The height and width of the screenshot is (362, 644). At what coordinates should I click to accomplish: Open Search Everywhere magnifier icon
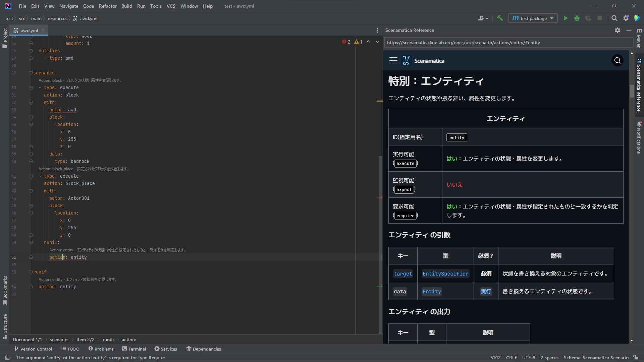(x=614, y=18)
